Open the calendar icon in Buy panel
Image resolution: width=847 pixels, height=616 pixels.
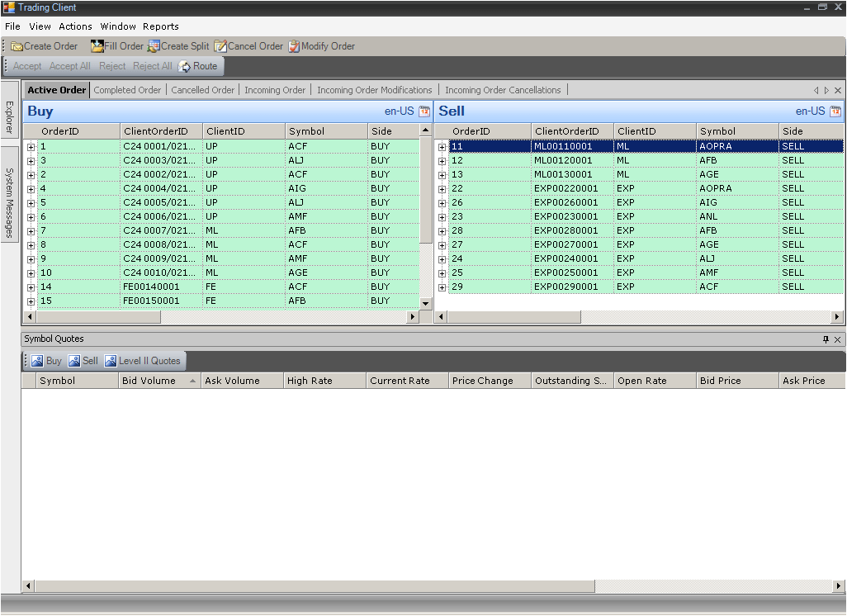pos(424,111)
